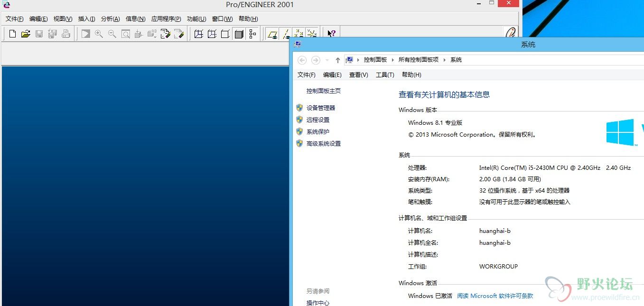This screenshot has height=306, width=644.
Task: Click the Start view manager icon
Action: point(178,34)
